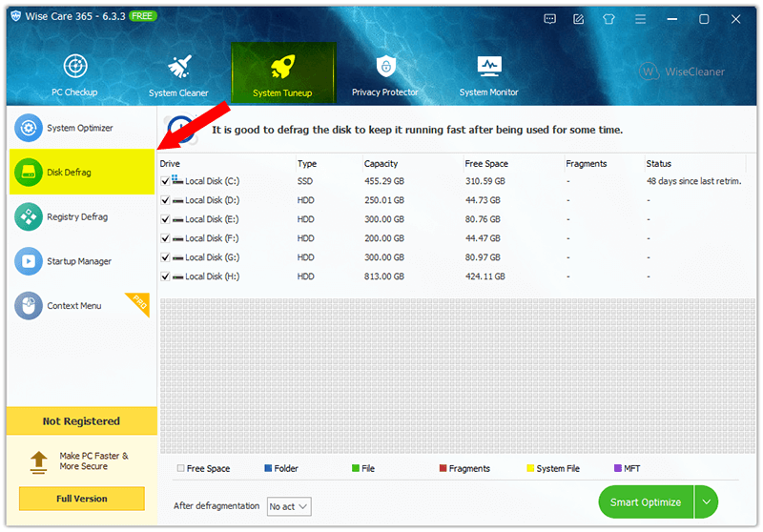Click the WiseCleaner logo link
The width and height of the screenshot is (763, 532).
point(682,72)
